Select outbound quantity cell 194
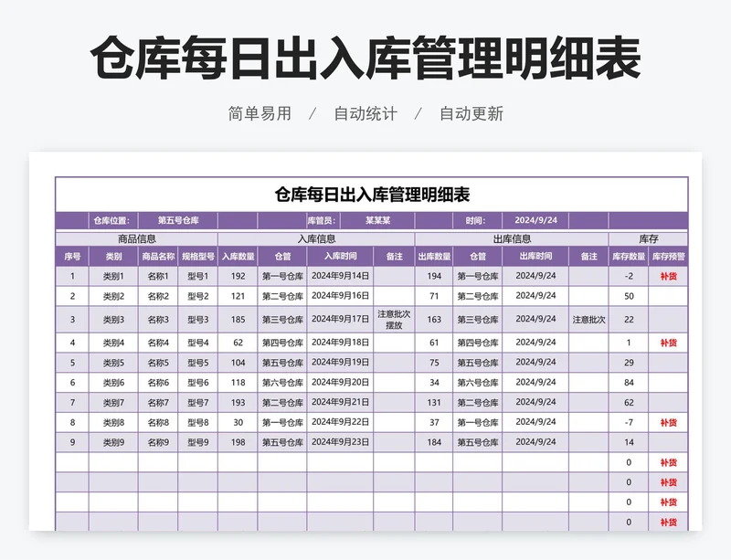 click(434, 276)
